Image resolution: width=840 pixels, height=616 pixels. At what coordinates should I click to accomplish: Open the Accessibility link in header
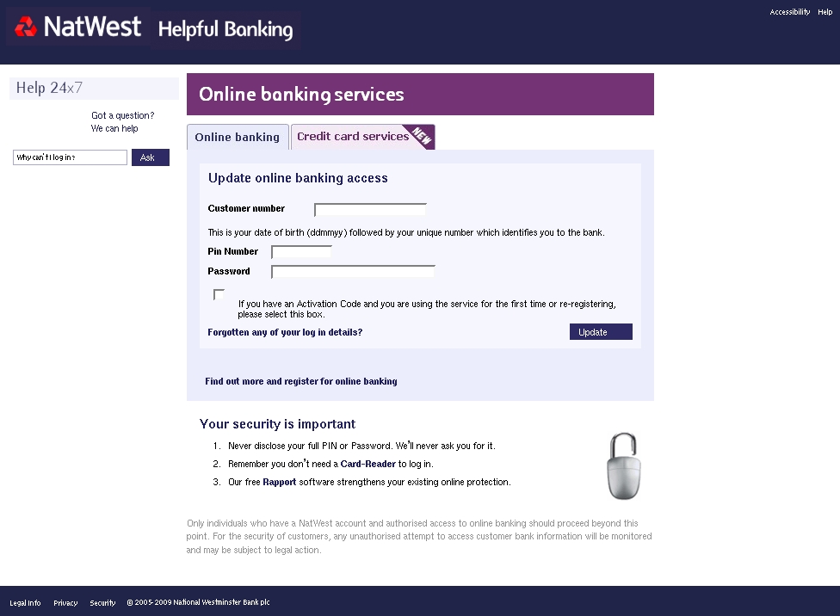789,12
